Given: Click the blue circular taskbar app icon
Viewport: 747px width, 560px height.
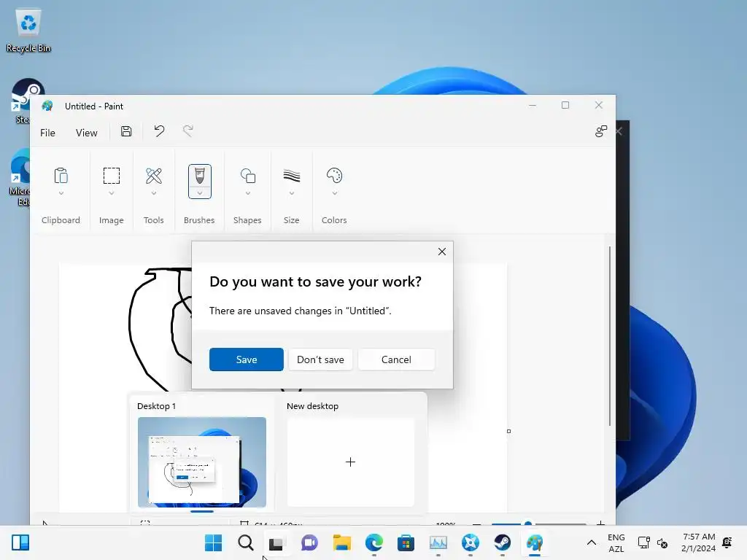Looking at the screenshot, I should [471, 542].
